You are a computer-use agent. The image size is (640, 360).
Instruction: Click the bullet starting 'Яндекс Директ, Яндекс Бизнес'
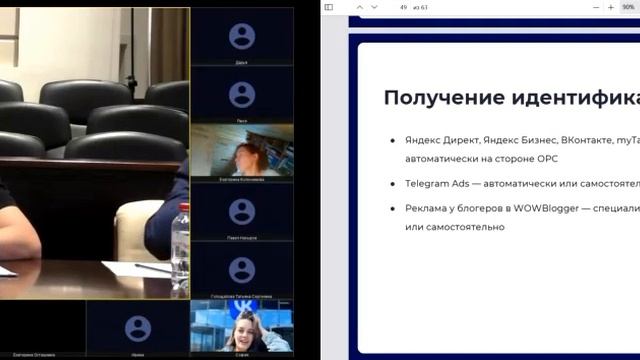tap(522, 140)
